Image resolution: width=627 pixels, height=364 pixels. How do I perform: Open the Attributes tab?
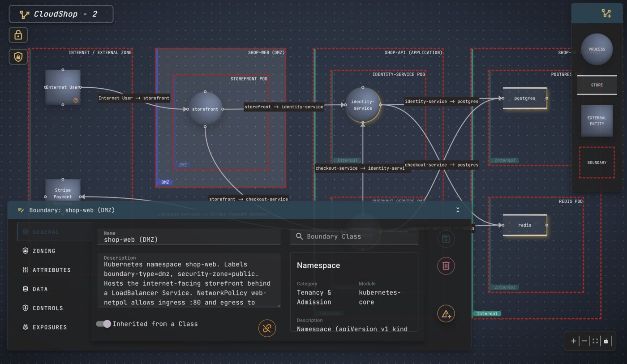[x=54, y=270]
